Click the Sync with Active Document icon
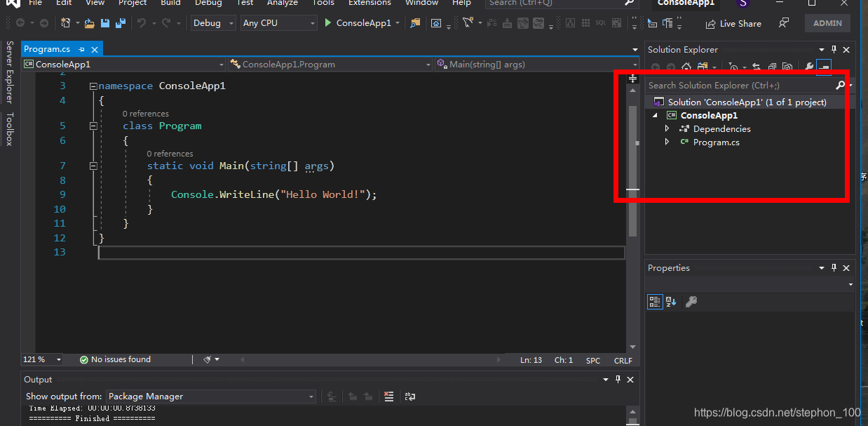This screenshot has width=868, height=426. pos(757,67)
